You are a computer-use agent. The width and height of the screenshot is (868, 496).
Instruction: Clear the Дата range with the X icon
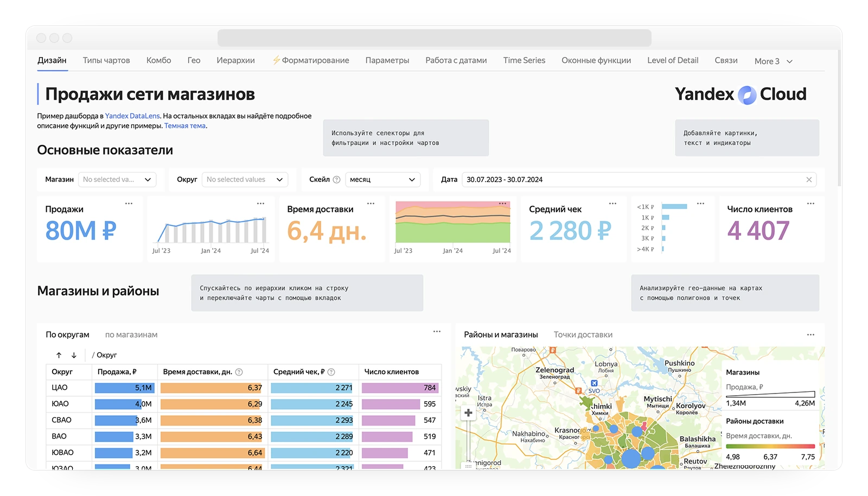809,179
